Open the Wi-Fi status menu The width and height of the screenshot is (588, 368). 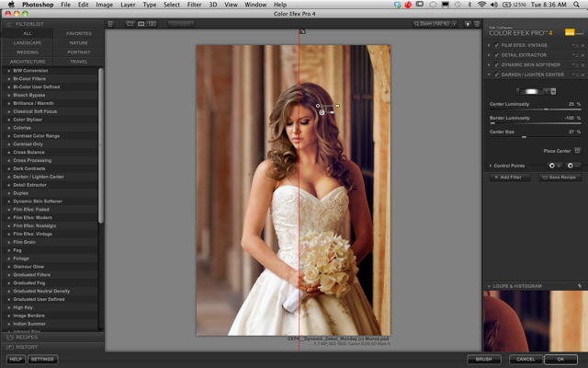pos(481,5)
